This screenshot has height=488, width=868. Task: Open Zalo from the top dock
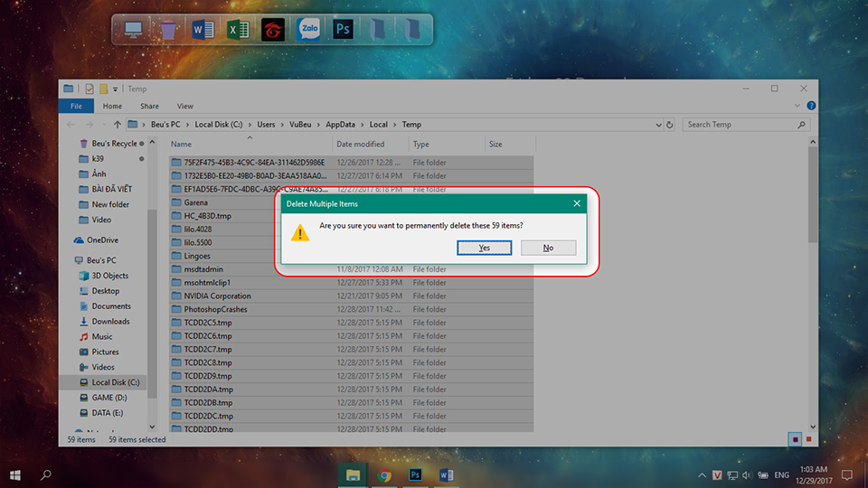pos(307,29)
